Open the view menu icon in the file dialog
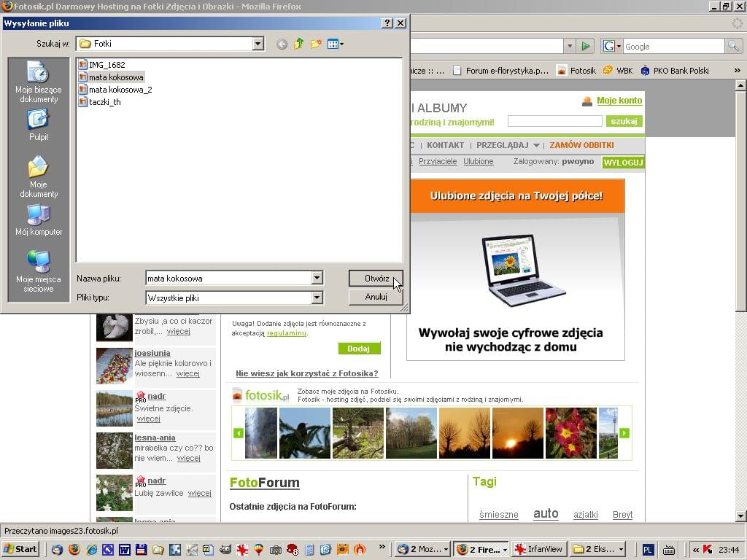 click(336, 44)
